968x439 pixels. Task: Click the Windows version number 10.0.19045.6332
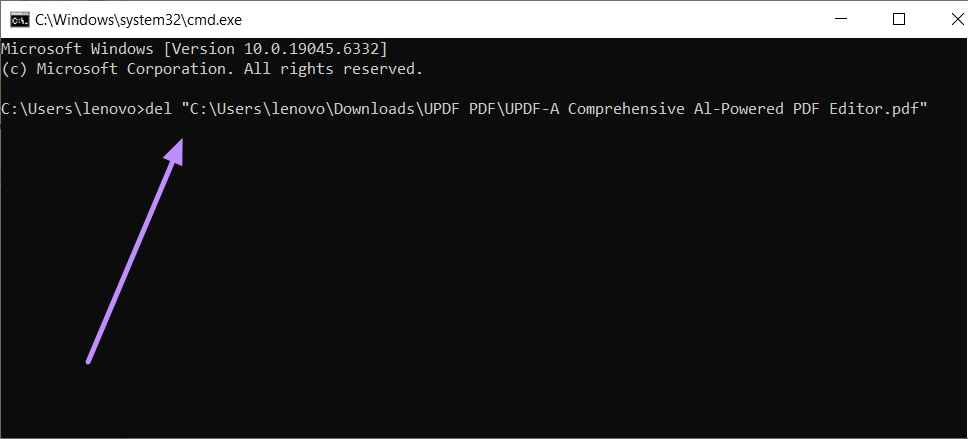click(x=307, y=49)
